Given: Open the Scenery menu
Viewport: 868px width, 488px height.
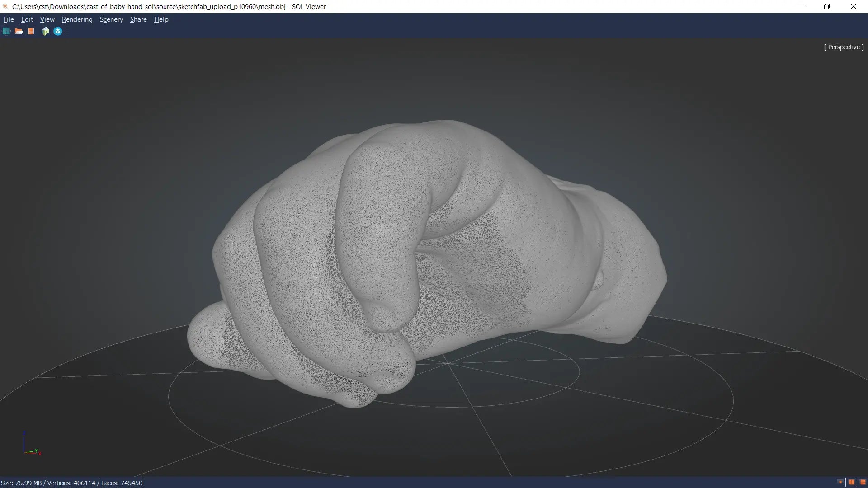Looking at the screenshot, I should 111,19.
